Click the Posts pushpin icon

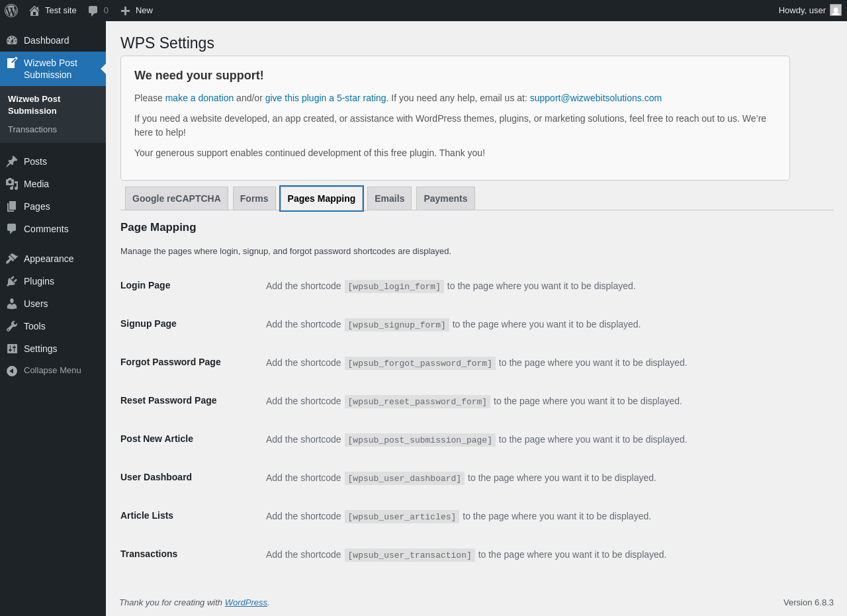[12, 161]
